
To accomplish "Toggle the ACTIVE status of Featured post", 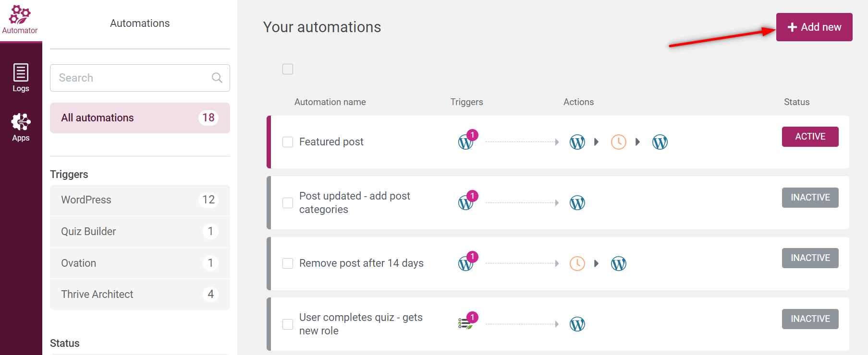I will (810, 137).
